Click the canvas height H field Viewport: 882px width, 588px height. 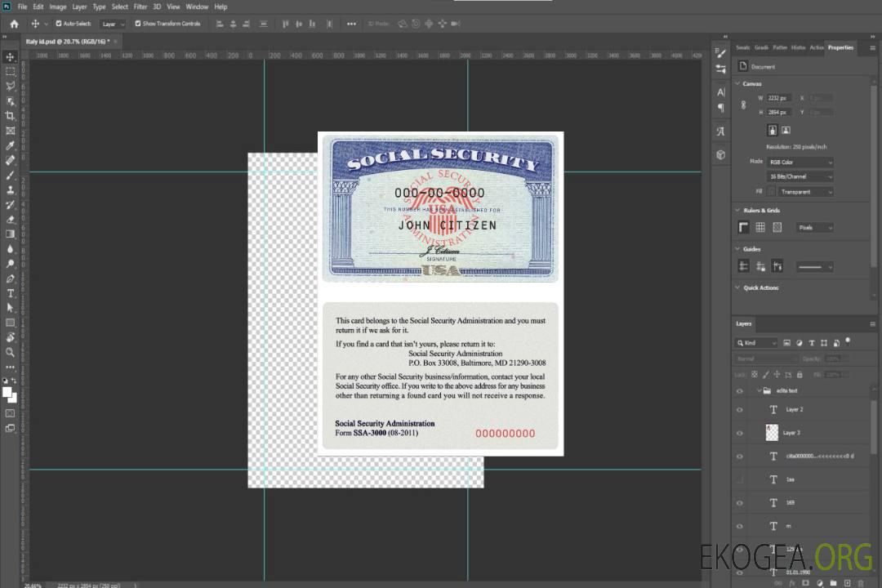(x=779, y=113)
